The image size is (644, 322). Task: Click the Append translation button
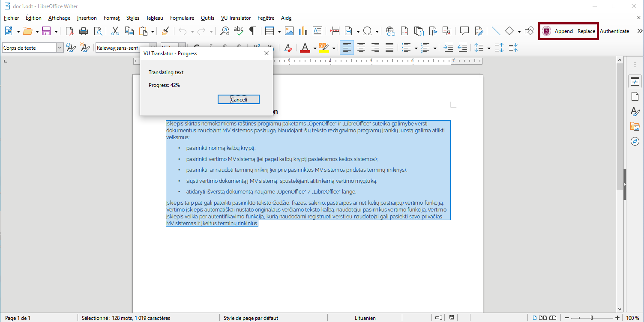[564, 31]
